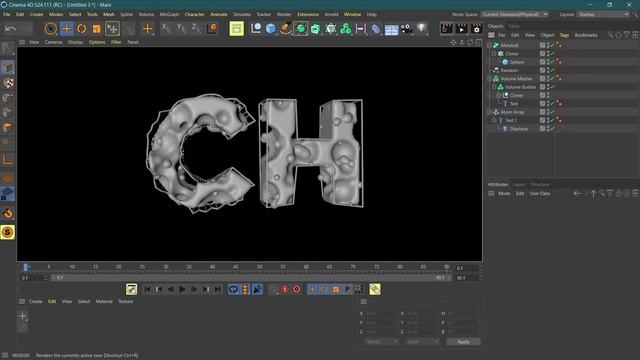The height and width of the screenshot is (360, 640).
Task: Click back arrow in Attributes manager
Action: (x=577, y=193)
